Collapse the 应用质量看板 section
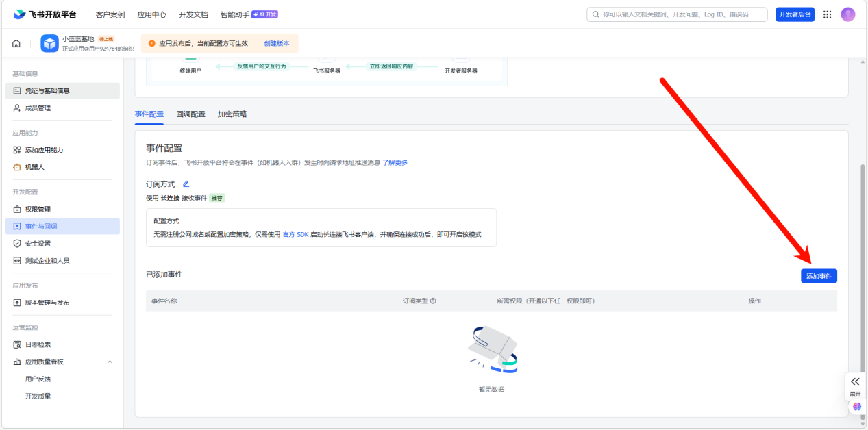This screenshot has width=868, height=430. (x=110, y=362)
